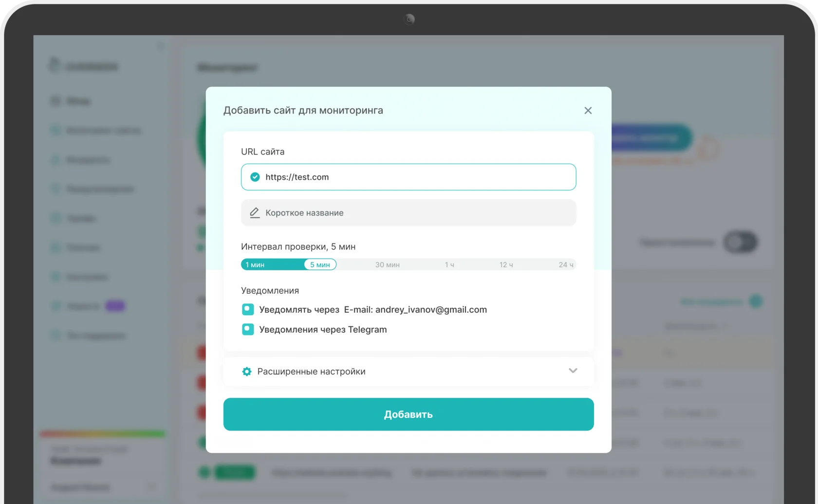Expand advanced settings using the chevron arrow
The width and height of the screenshot is (818, 504).
tap(573, 371)
